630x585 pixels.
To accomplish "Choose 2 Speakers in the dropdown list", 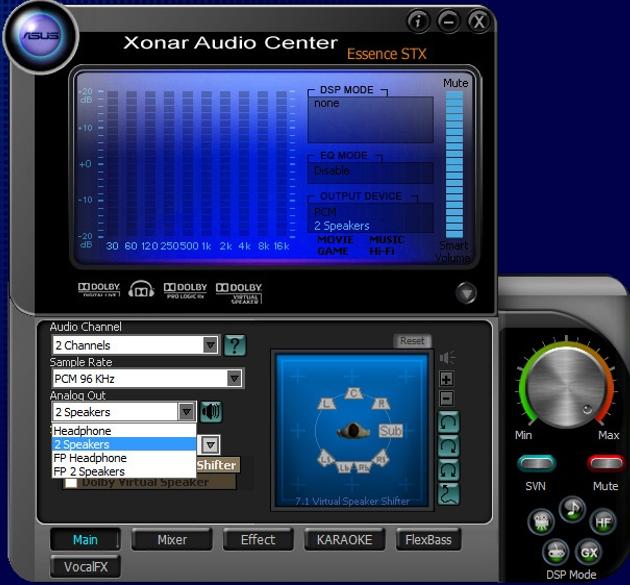I will click(124, 444).
